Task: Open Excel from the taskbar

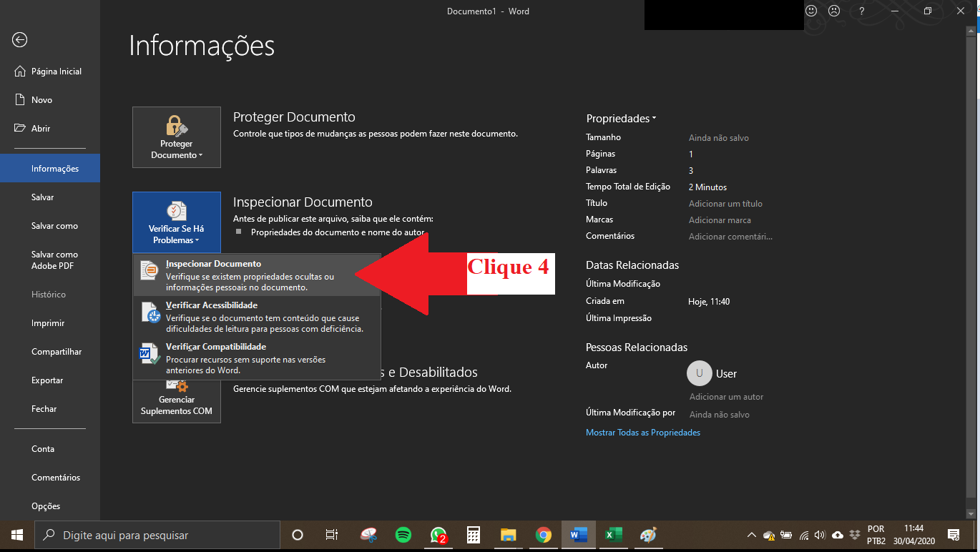Action: 613,535
